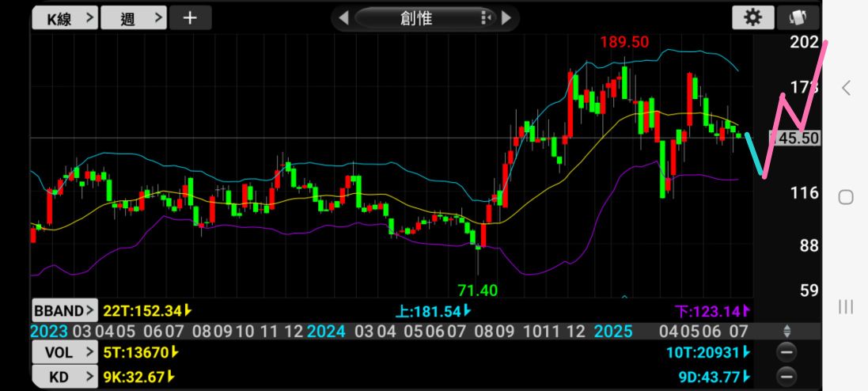The height and width of the screenshot is (391, 868).
Task: Go to previous stock with left arrow
Action: click(x=343, y=18)
